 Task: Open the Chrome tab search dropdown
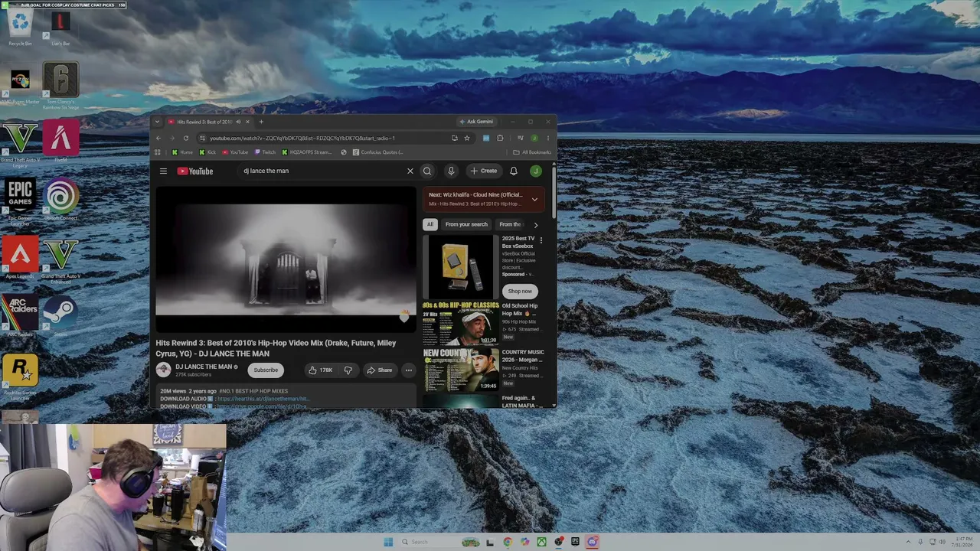click(157, 122)
